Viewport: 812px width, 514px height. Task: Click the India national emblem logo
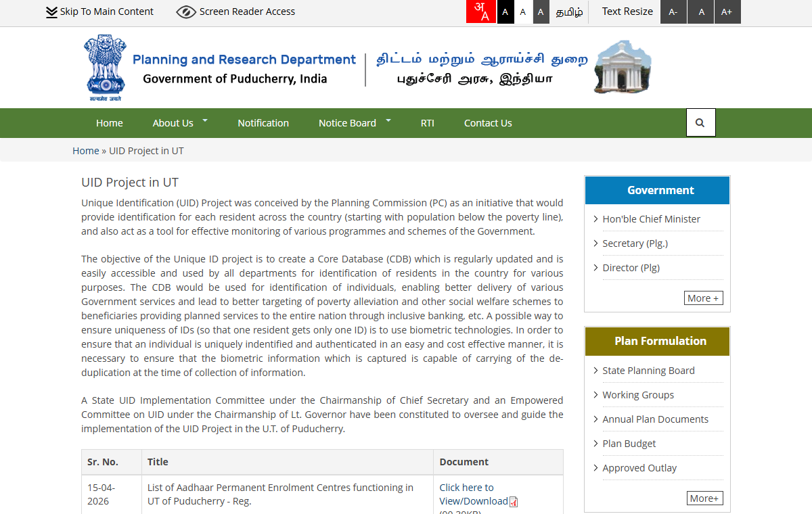105,68
